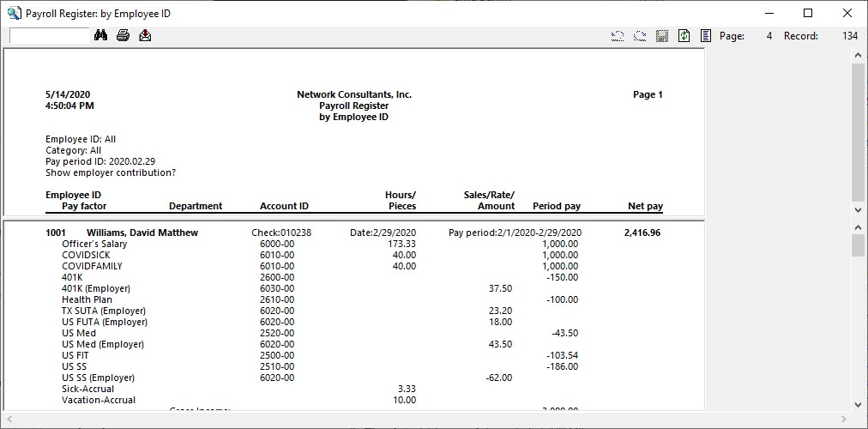Image resolution: width=868 pixels, height=429 pixels.
Task: Click the Vacation-Accrual row label
Action: point(99,400)
